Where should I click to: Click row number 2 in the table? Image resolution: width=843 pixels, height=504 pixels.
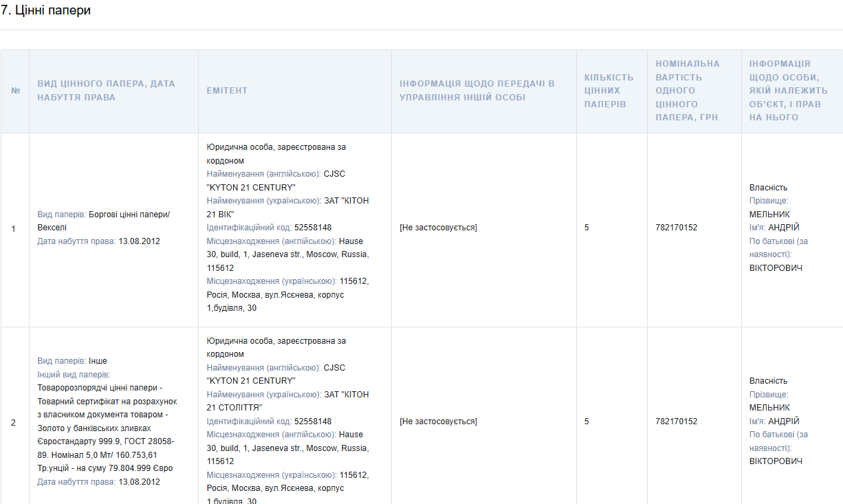click(13, 422)
